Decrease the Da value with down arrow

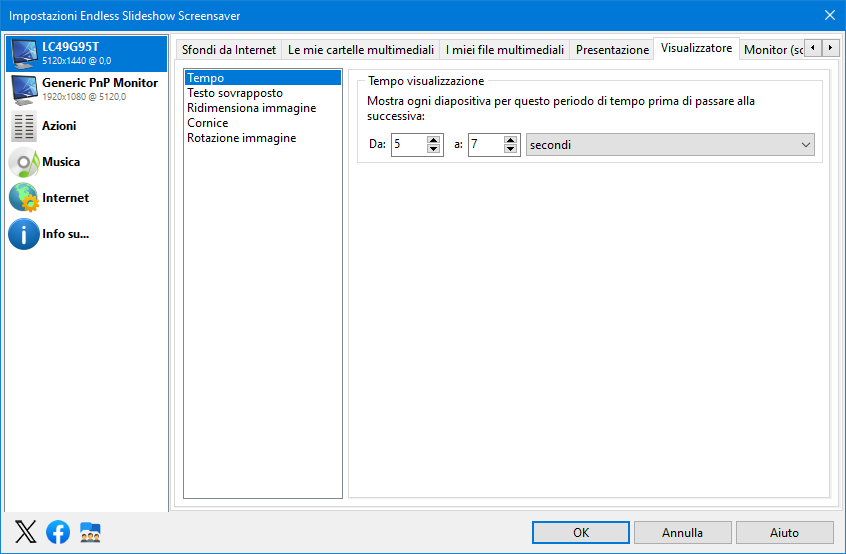(x=433, y=149)
